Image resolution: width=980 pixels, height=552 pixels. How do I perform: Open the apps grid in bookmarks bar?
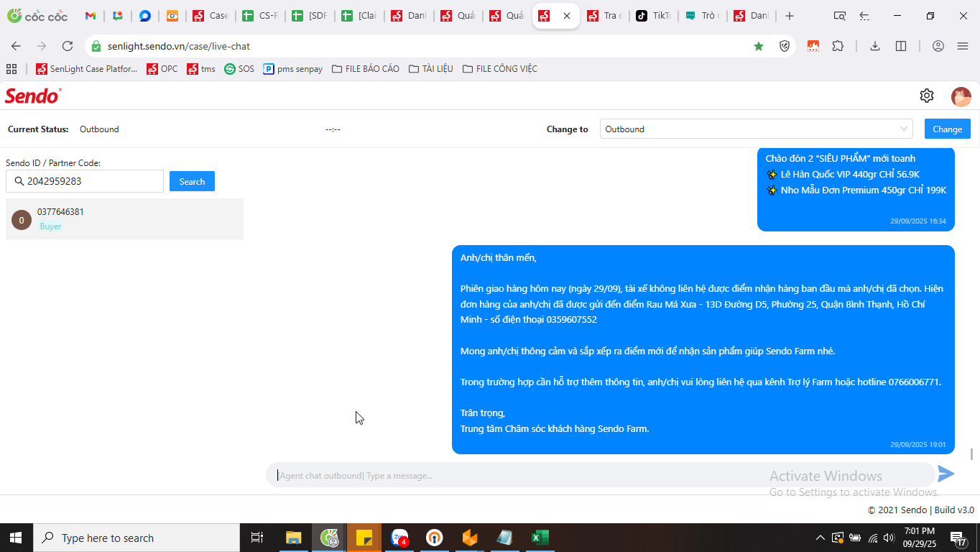click(11, 69)
